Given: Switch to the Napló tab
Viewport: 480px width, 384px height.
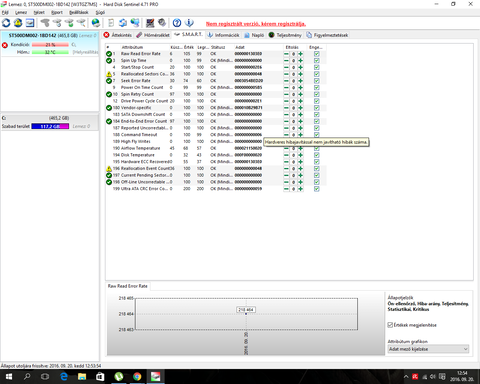Looking at the screenshot, I should coord(254,35).
